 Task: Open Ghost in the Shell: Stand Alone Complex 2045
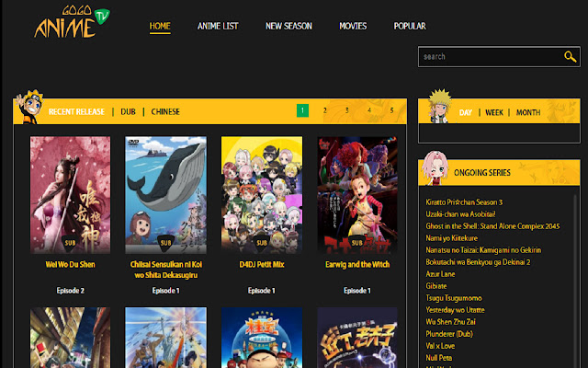click(492, 226)
